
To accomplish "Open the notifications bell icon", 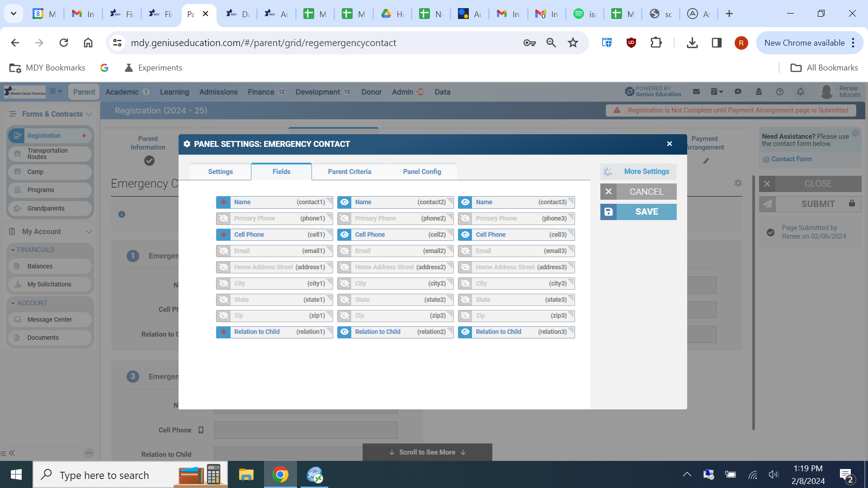I will click(800, 92).
